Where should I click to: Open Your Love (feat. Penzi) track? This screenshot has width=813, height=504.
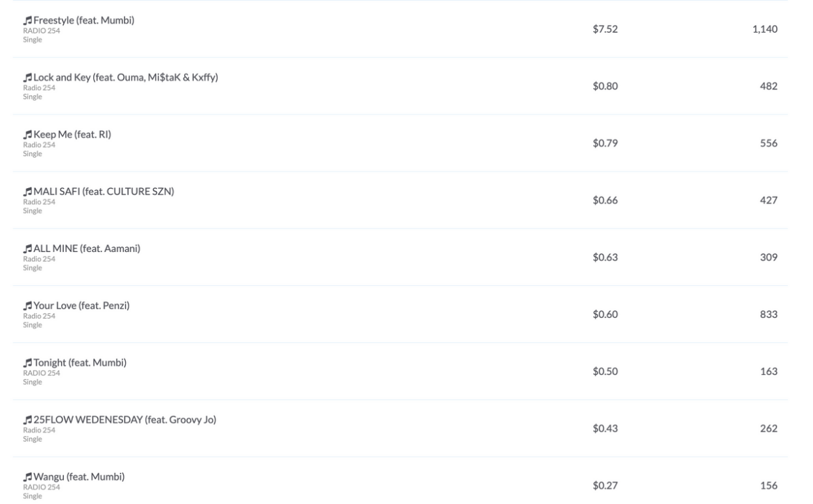pyautogui.click(x=81, y=305)
